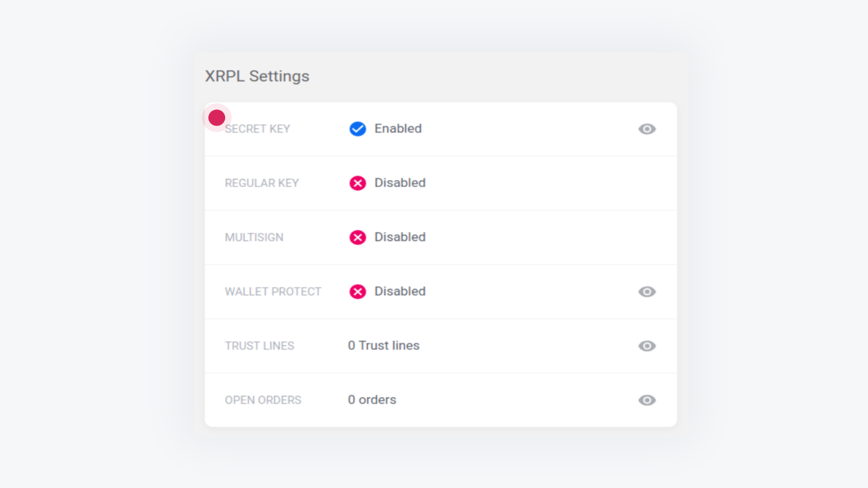This screenshot has width=868, height=488.
Task: Click the MULTISIG row label
Action: (x=254, y=237)
